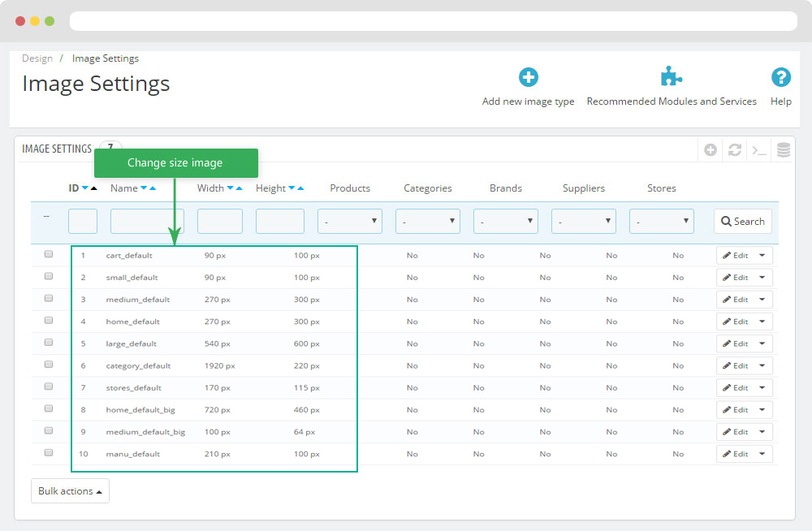Export to SQL Manager database icon

[783, 150]
